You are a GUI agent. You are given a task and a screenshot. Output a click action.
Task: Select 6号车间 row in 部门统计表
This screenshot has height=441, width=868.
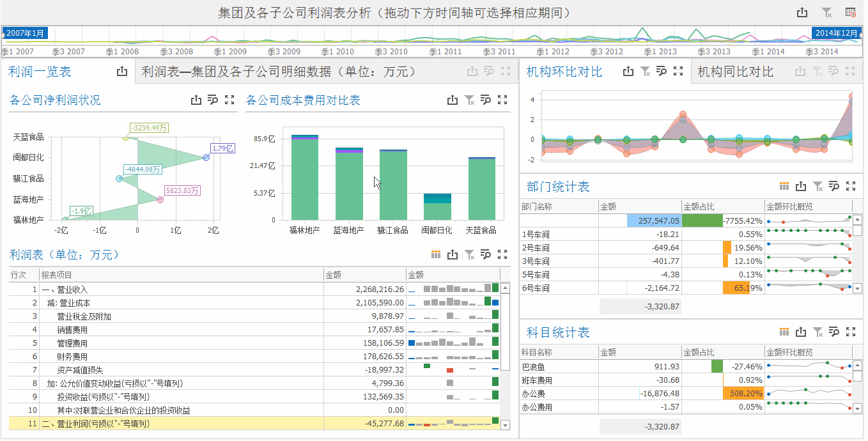tap(686, 288)
